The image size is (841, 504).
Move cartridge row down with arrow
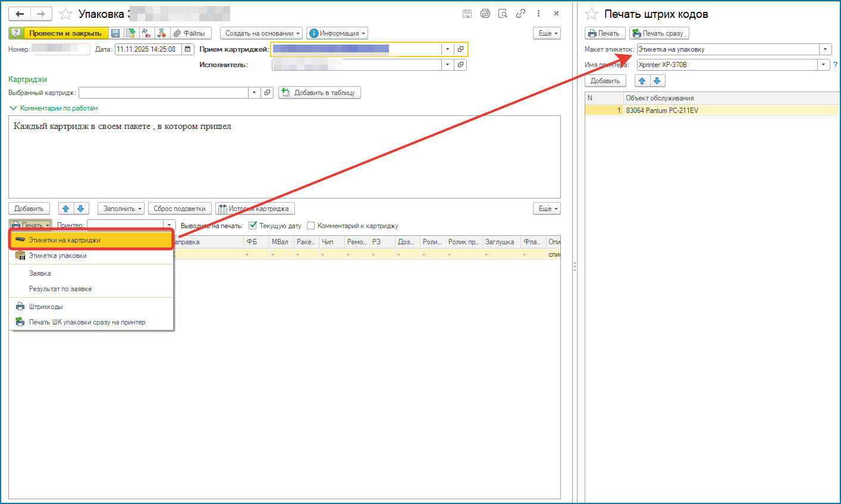coord(81,209)
